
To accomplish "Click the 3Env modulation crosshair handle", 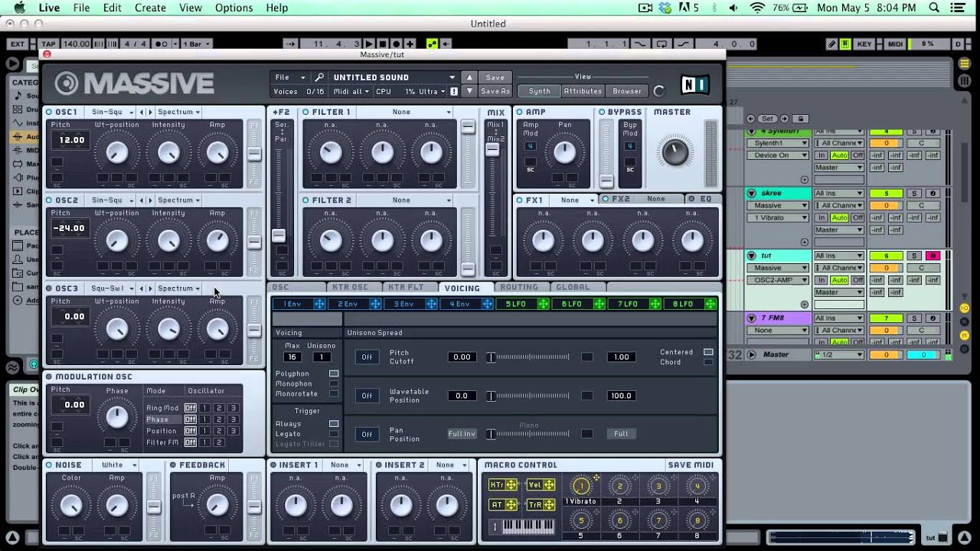I will pyautogui.click(x=431, y=304).
